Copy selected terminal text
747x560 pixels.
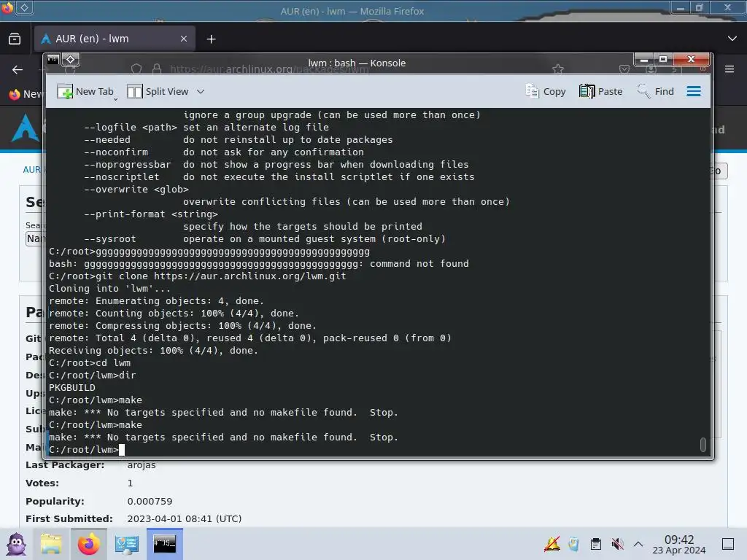pyautogui.click(x=546, y=91)
